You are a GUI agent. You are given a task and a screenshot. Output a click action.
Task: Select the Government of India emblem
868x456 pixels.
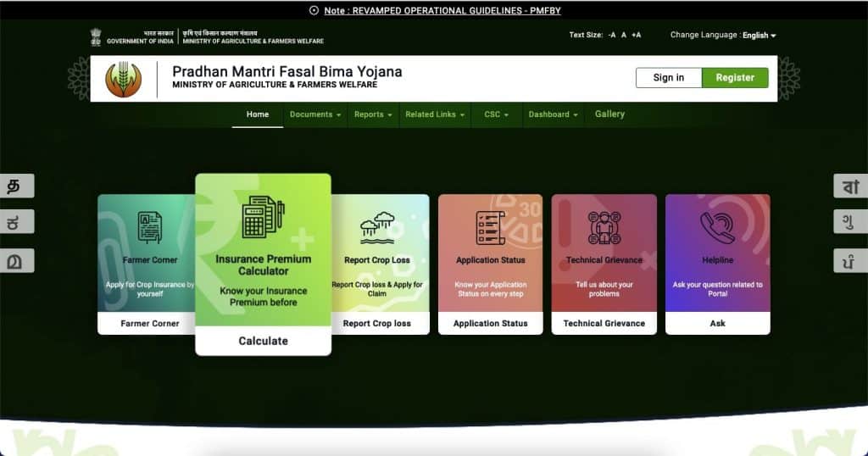click(x=96, y=36)
